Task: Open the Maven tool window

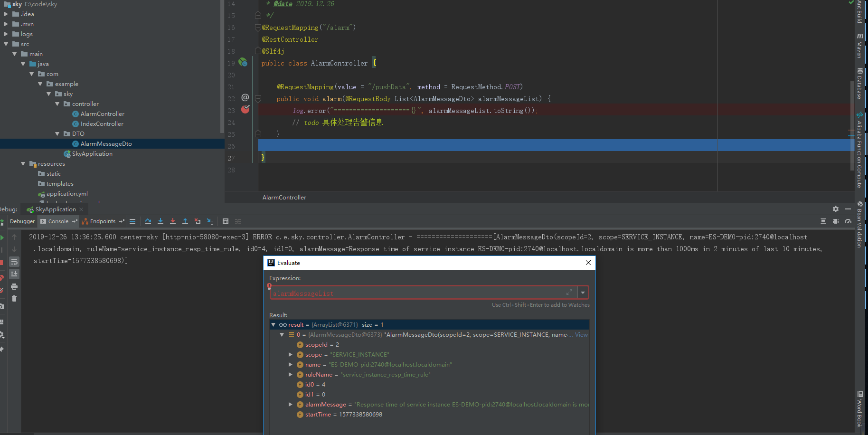Action: (x=859, y=46)
